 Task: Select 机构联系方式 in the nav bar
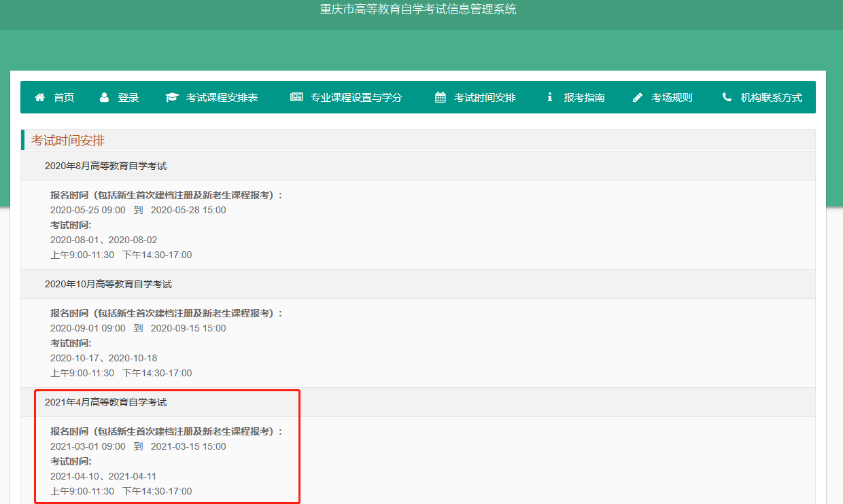[771, 97]
